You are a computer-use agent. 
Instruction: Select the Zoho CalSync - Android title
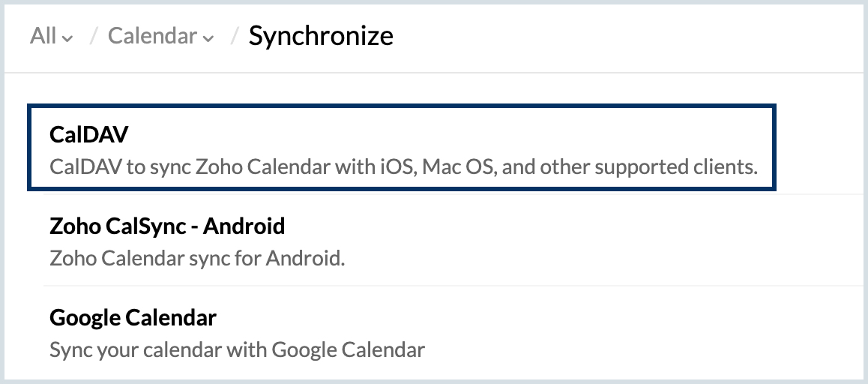pyautogui.click(x=167, y=226)
